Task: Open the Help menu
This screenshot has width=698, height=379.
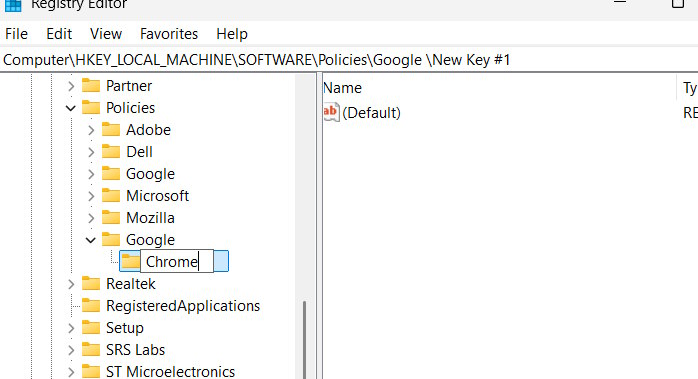Action: click(232, 34)
